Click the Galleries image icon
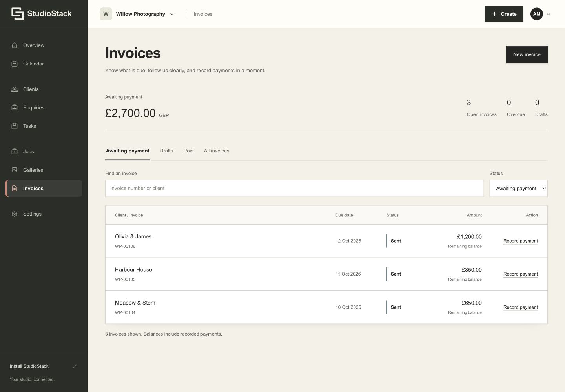The width and height of the screenshot is (565, 392). pyautogui.click(x=15, y=170)
